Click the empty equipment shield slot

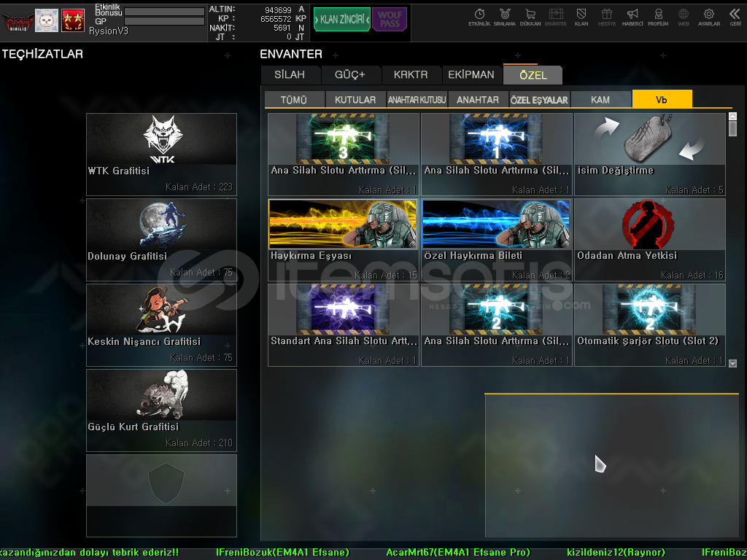(161, 495)
